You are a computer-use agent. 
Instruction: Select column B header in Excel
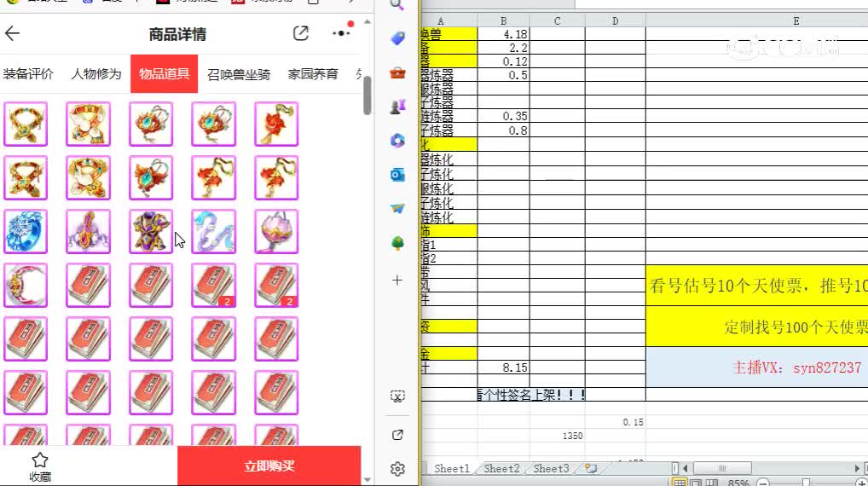[x=503, y=21]
